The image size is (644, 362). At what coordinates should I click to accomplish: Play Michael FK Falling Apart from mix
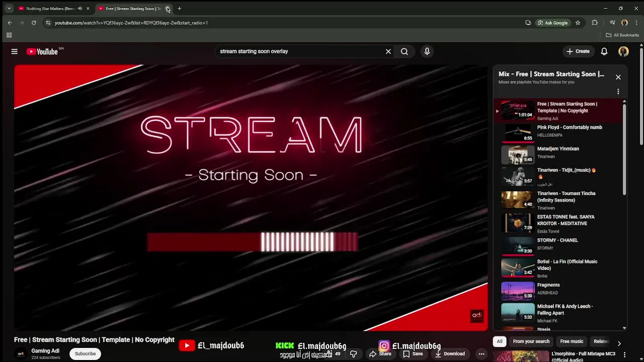pos(558,313)
